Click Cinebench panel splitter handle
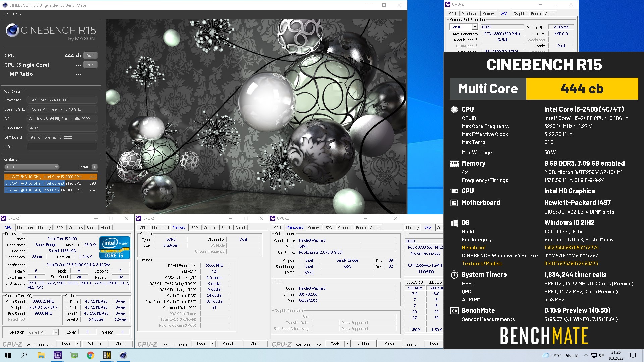644x362 pixels. [x=103, y=134]
